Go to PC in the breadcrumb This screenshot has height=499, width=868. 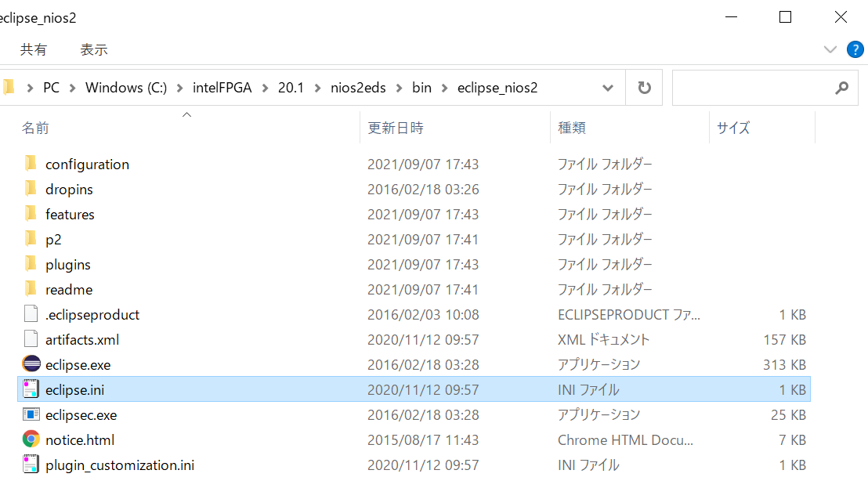51,88
